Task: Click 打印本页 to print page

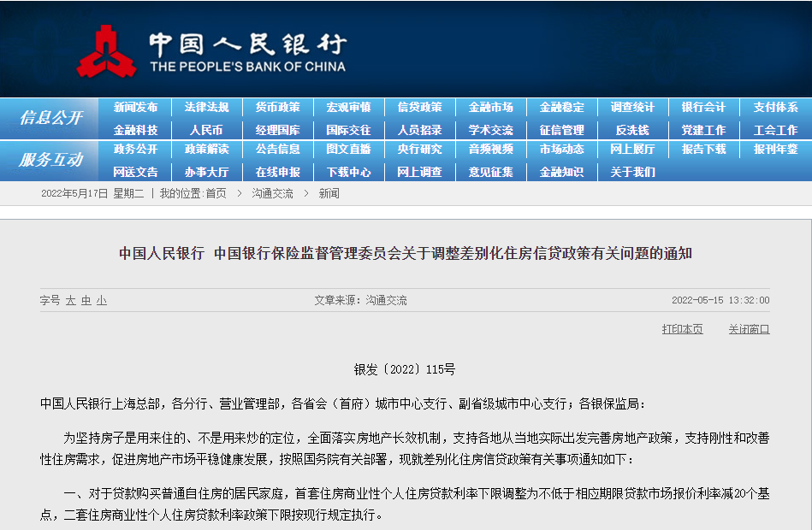Action: click(682, 329)
